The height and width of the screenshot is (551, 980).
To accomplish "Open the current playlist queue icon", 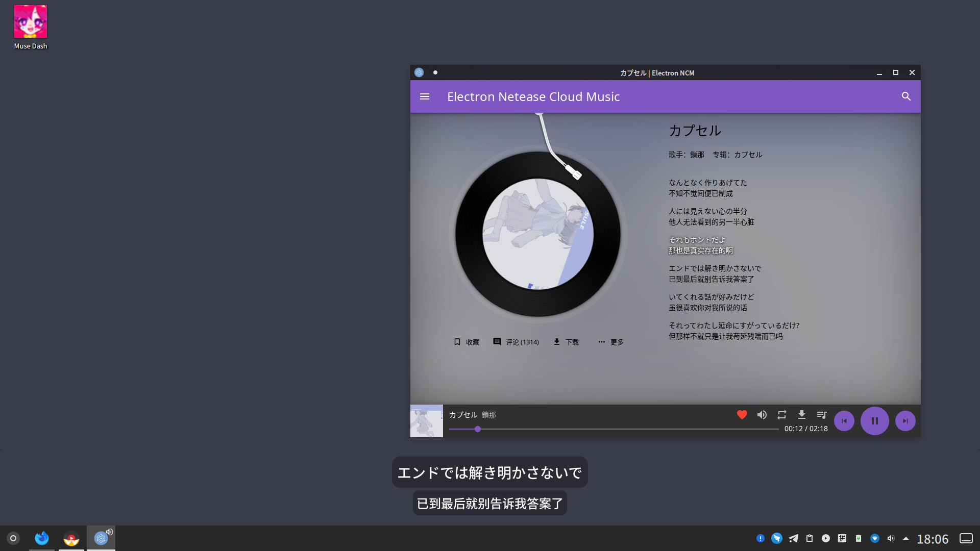I will point(822,415).
